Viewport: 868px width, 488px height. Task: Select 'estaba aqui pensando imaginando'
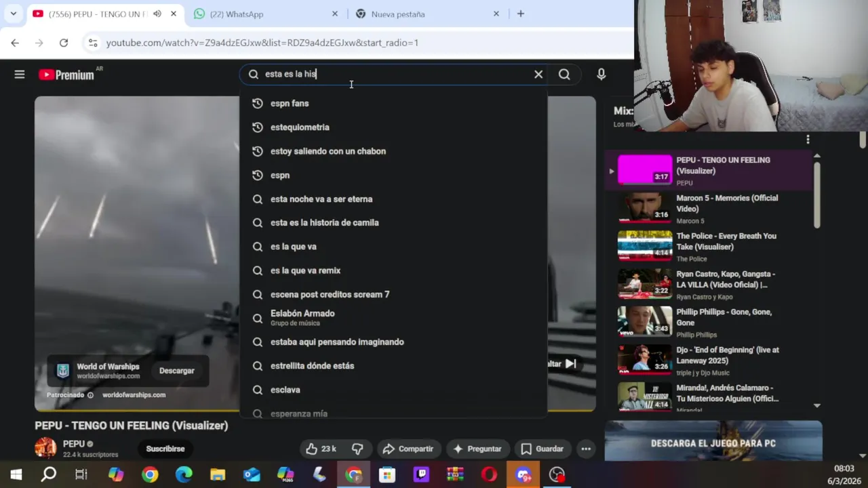(393, 342)
